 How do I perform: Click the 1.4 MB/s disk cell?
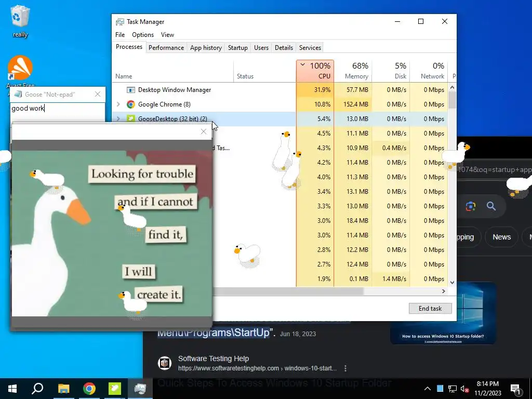pos(391,279)
